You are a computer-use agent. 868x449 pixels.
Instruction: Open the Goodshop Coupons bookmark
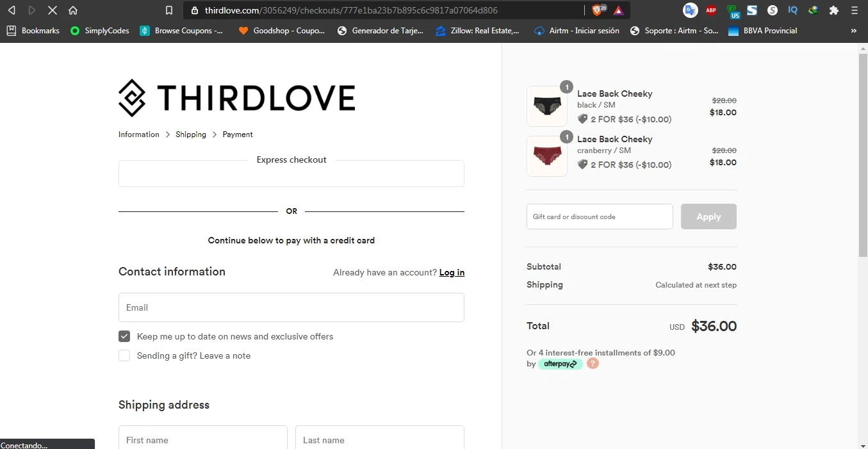click(282, 30)
